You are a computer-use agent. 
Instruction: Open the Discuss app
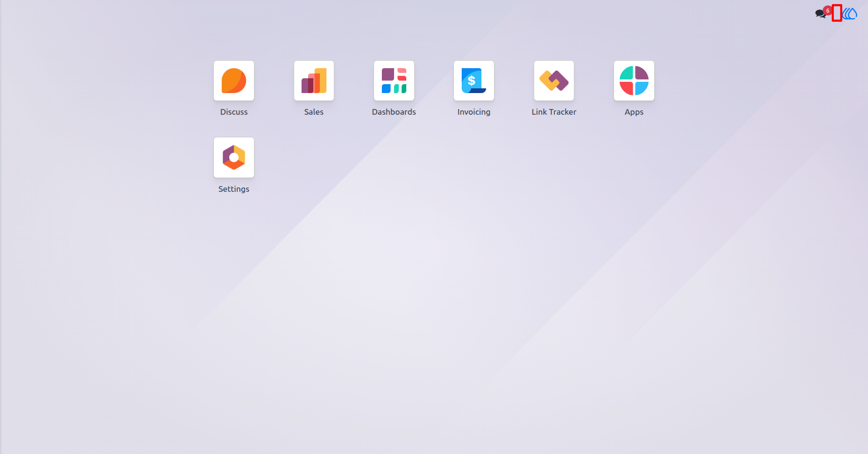[234, 81]
